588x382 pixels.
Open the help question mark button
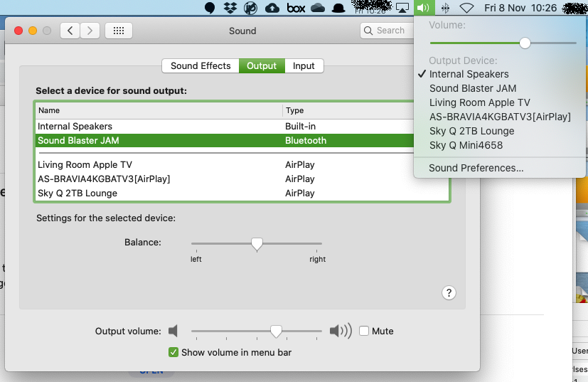(449, 292)
